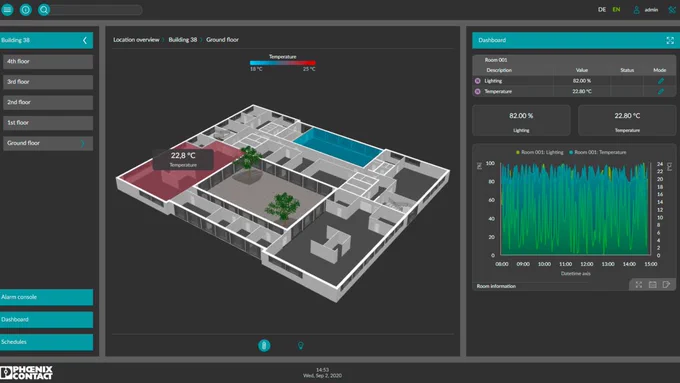The image size is (680, 383).
Task: Edit the Lighting mode pencil
Action: coord(660,81)
